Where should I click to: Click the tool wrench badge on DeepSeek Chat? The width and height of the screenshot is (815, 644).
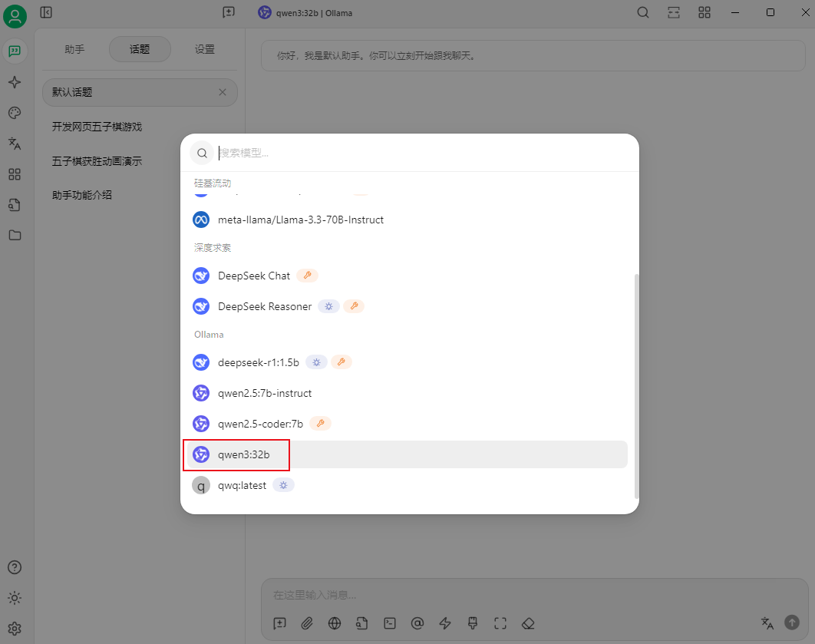307,276
